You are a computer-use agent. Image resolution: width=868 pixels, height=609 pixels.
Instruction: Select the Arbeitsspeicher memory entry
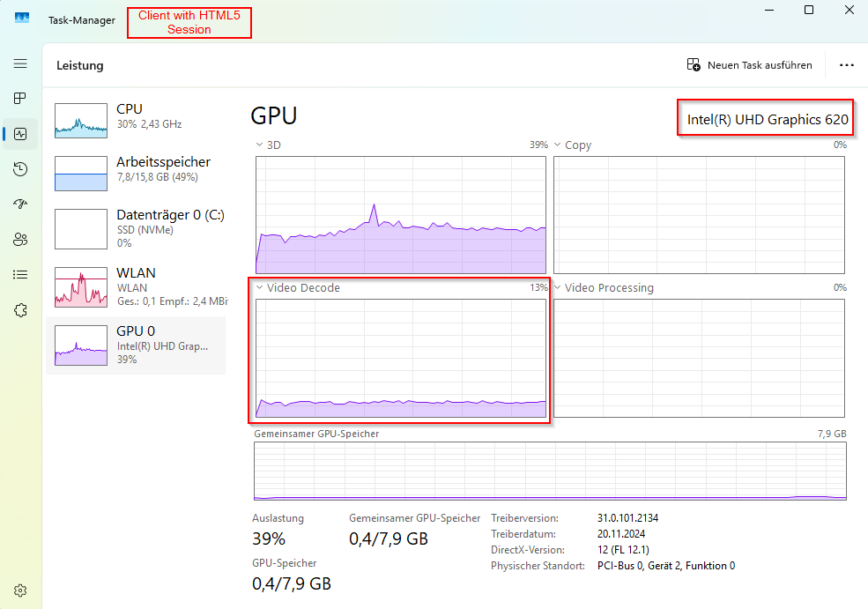(x=136, y=173)
